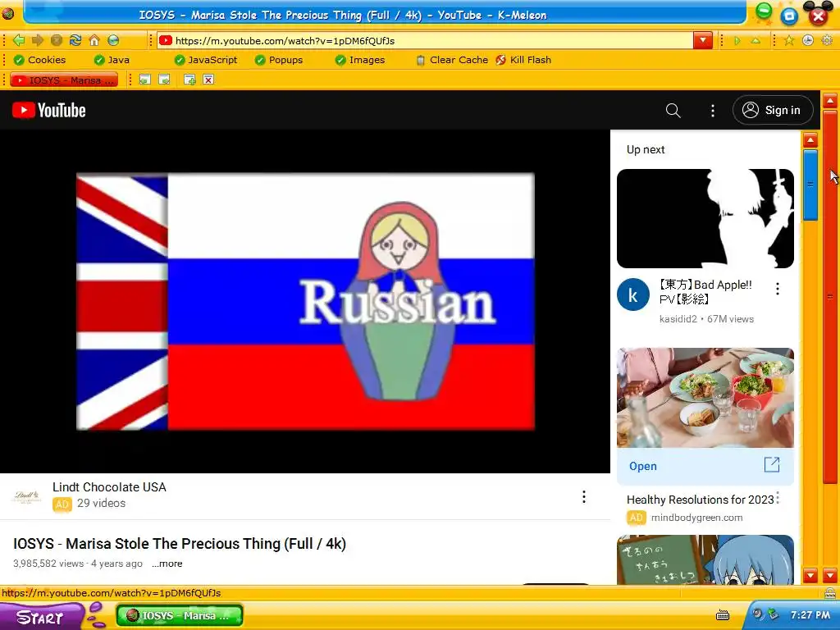Screen dimensions: 840x630
Task: Click the 7:27 PM clock in tray
Action: pyautogui.click(x=810, y=615)
